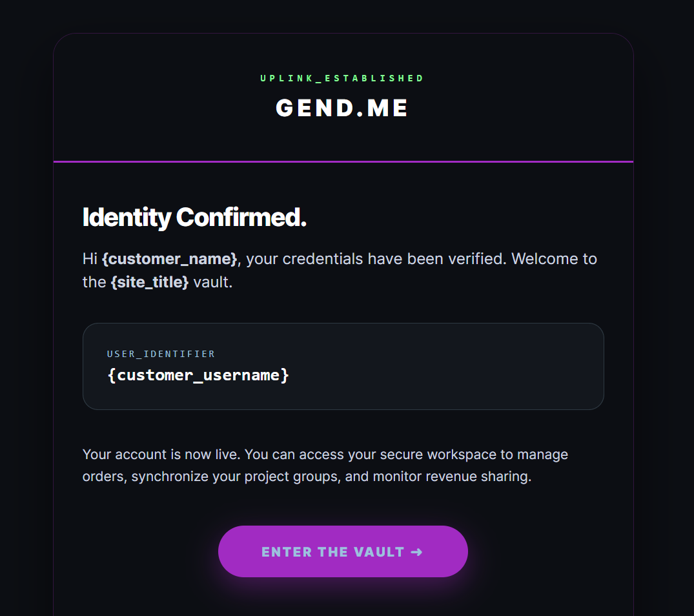Click the {customer_name} placeholder
Image resolution: width=694 pixels, height=616 pixels.
(x=170, y=259)
